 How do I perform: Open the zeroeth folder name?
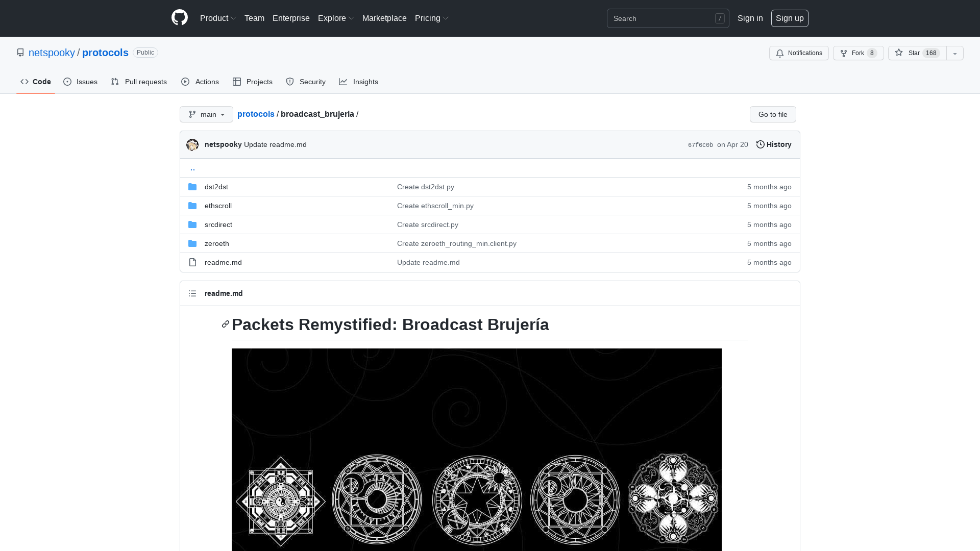point(217,243)
